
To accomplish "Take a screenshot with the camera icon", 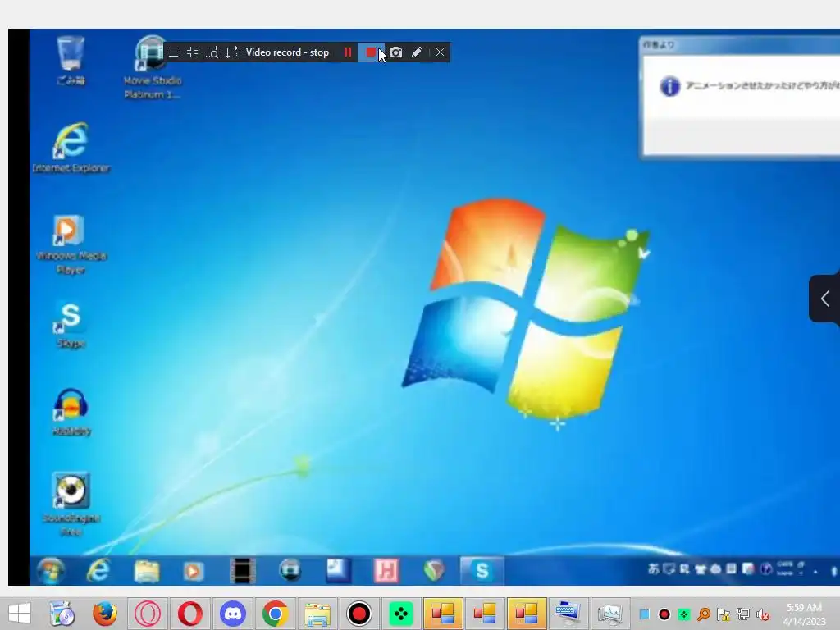I will click(396, 52).
